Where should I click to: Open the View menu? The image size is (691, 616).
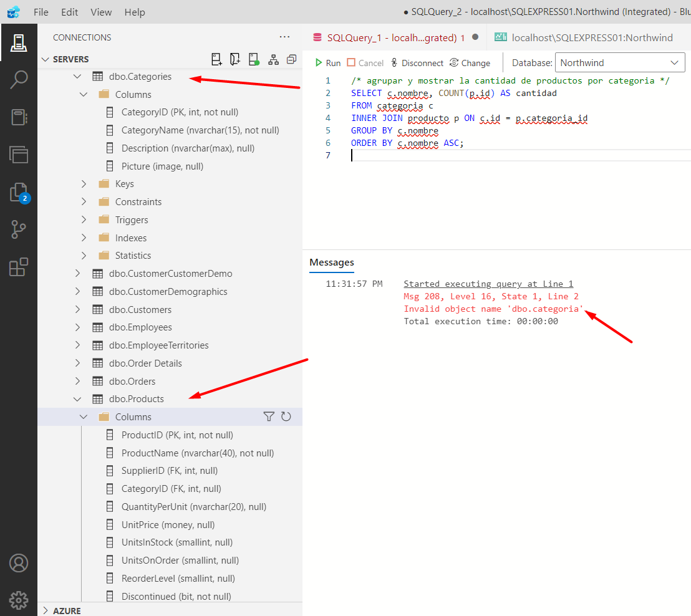pos(100,12)
